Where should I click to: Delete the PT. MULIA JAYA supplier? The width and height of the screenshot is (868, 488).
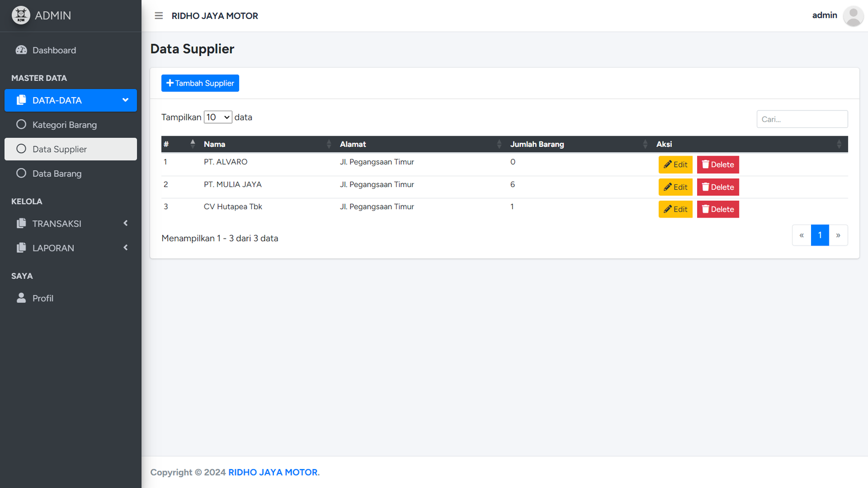[718, 187]
